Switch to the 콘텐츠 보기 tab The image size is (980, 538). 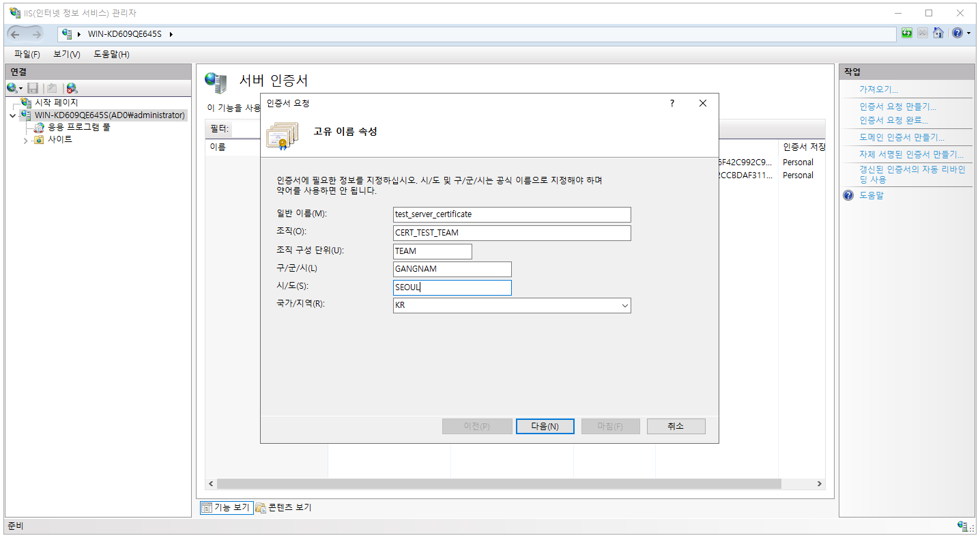[284, 507]
